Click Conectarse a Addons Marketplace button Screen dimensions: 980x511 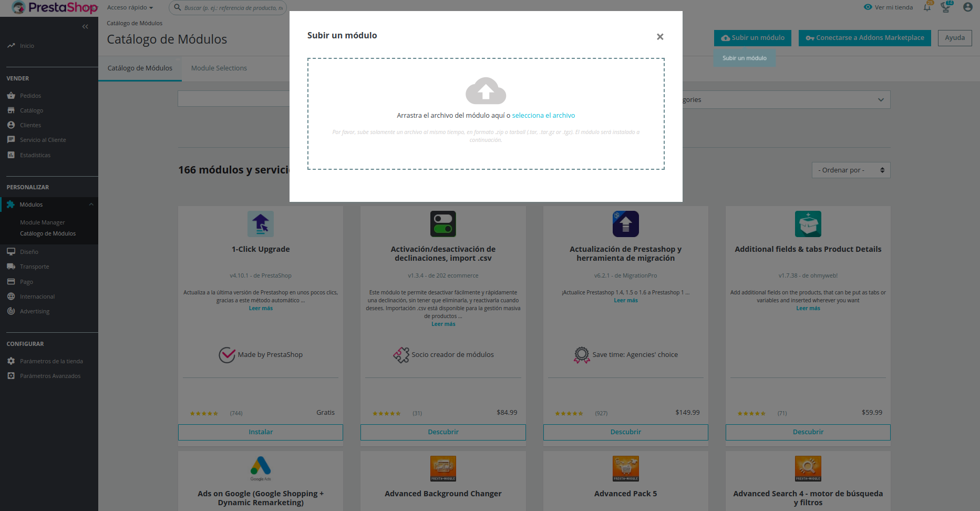pos(864,38)
